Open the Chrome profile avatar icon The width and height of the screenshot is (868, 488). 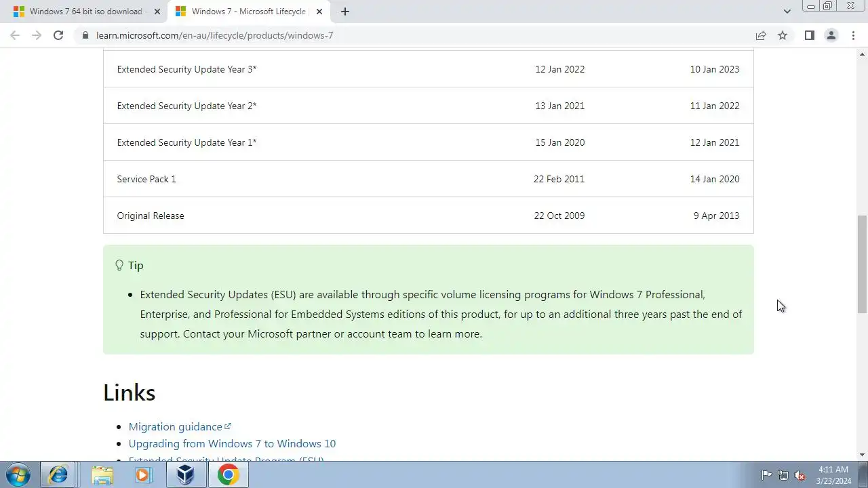831,35
